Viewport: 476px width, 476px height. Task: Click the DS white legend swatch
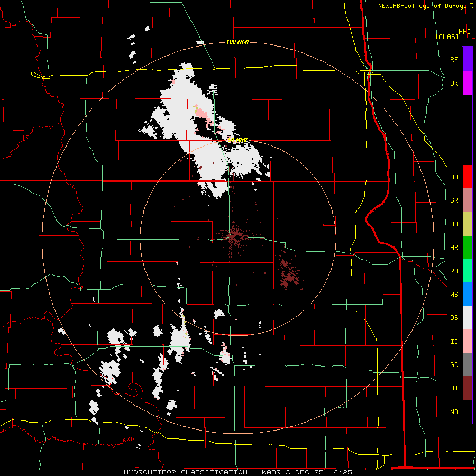pos(467,317)
